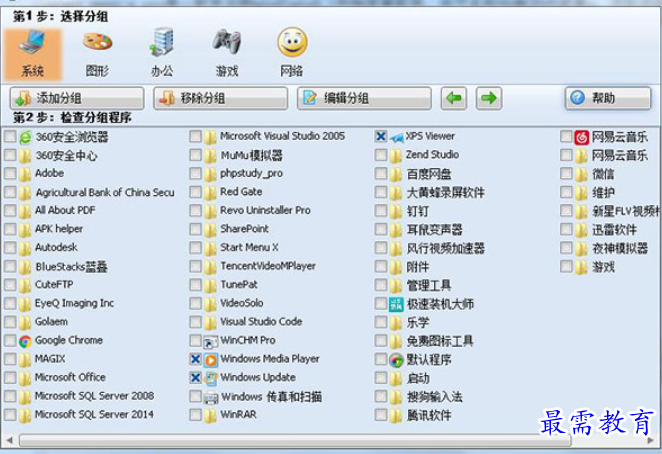This screenshot has height=454, width=662.
Task: Select the TencentVideoMPlayer entry
Action: click(x=268, y=266)
